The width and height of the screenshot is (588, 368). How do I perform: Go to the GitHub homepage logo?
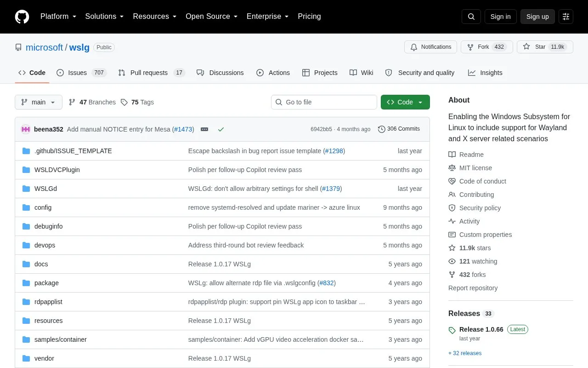click(x=22, y=17)
